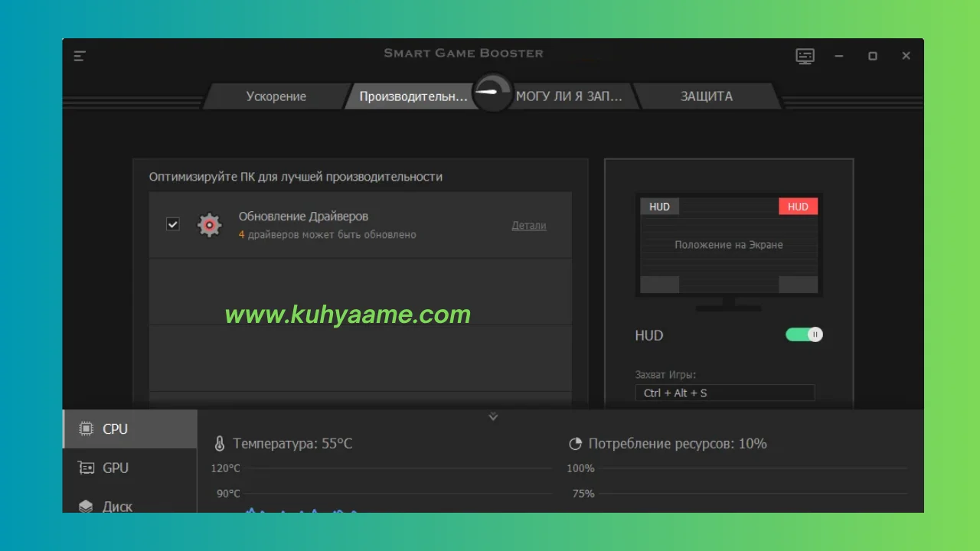
Task: Set HUD position to bottom-right corner
Action: (x=798, y=285)
